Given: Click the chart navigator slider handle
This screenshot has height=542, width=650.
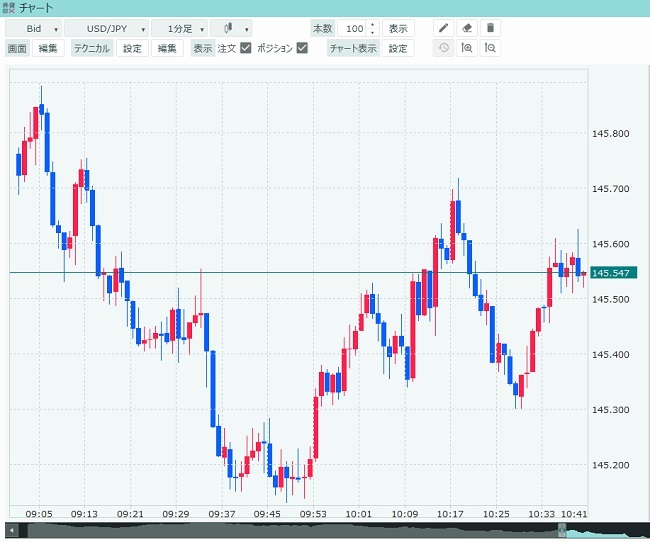Looking at the screenshot, I should [562, 530].
